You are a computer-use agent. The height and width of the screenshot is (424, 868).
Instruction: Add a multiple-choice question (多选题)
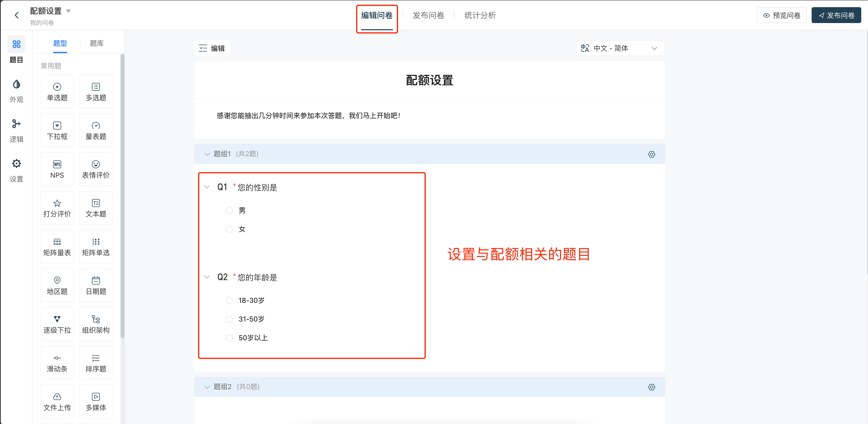click(x=96, y=92)
